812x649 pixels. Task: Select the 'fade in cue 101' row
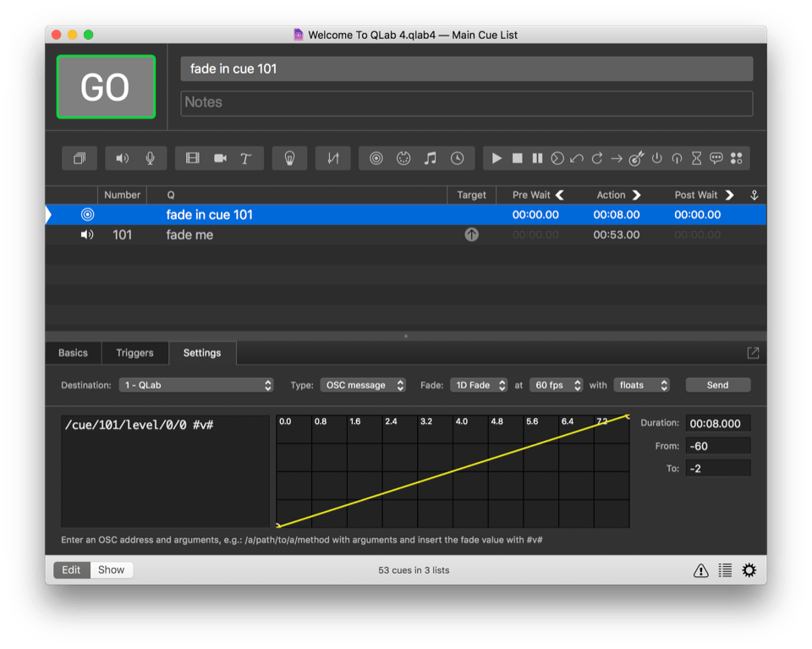tap(406, 214)
